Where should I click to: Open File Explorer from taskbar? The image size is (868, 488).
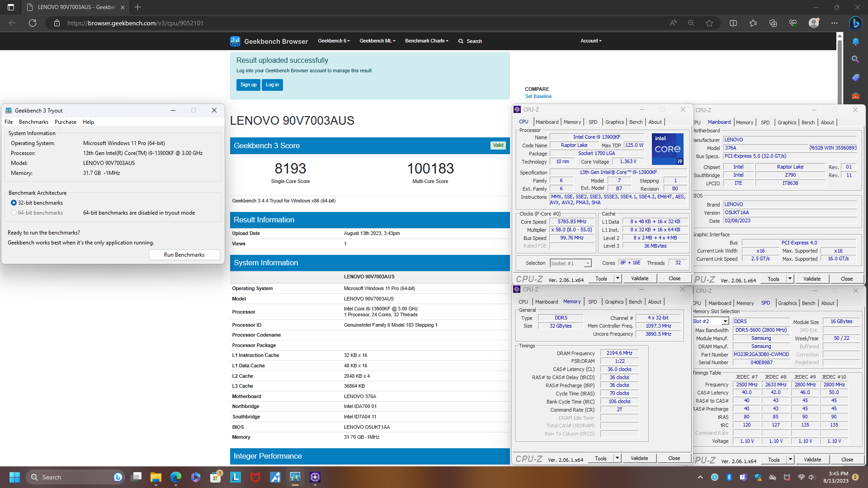pyautogui.click(x=156, y=477)
